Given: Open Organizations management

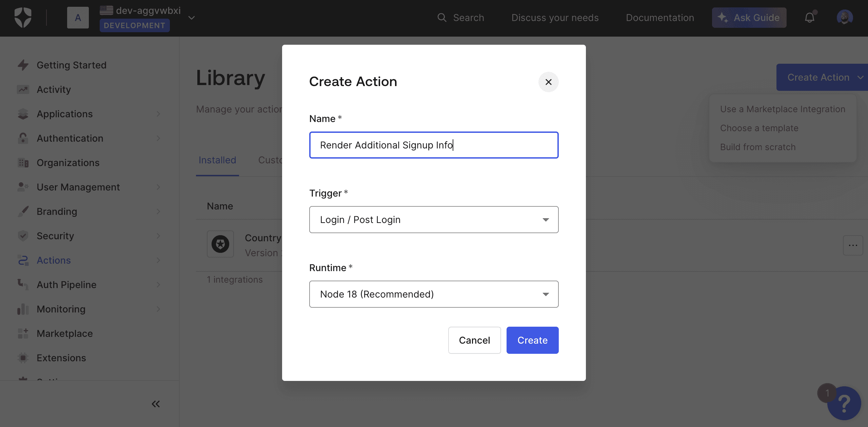Looking at the screenshot, I should pyautogui.click(x=68, y=162).
